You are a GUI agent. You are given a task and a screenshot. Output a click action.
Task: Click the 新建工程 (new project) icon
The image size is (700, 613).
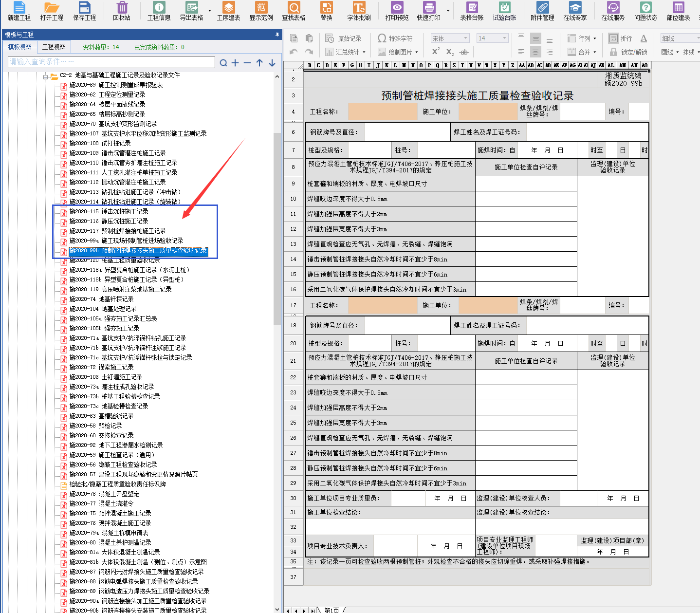click(x=19, y=11)
